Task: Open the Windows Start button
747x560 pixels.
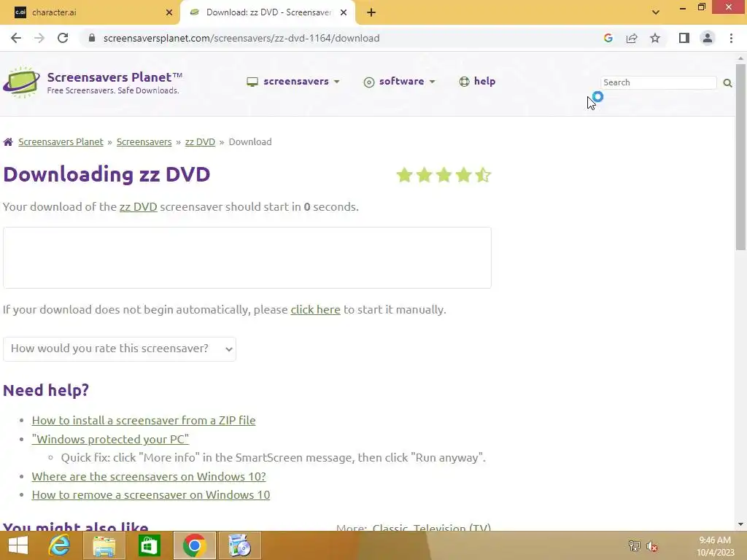Action: pyautogui.click(x=18, y=545)
